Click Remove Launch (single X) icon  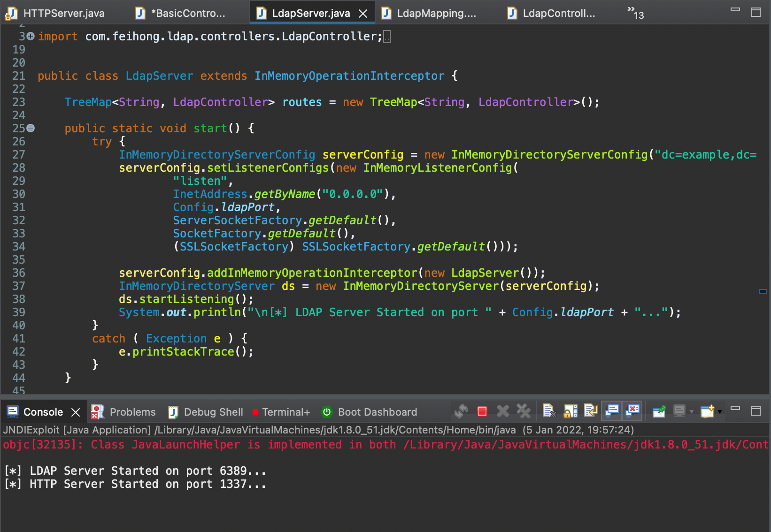point(503,411)
